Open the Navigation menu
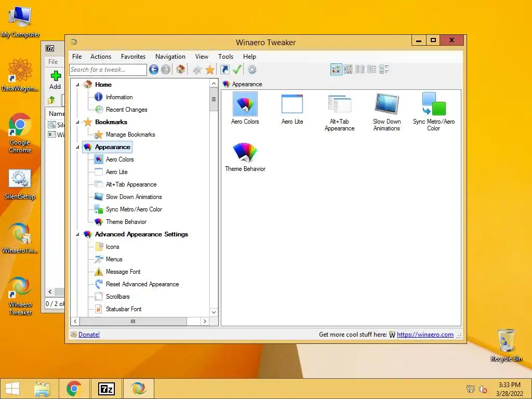 170,57
